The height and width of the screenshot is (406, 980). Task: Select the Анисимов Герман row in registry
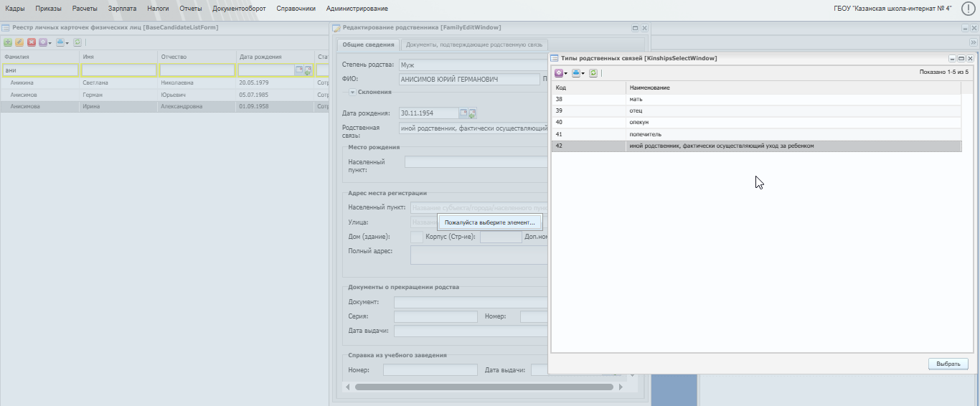tap(164, 95)
